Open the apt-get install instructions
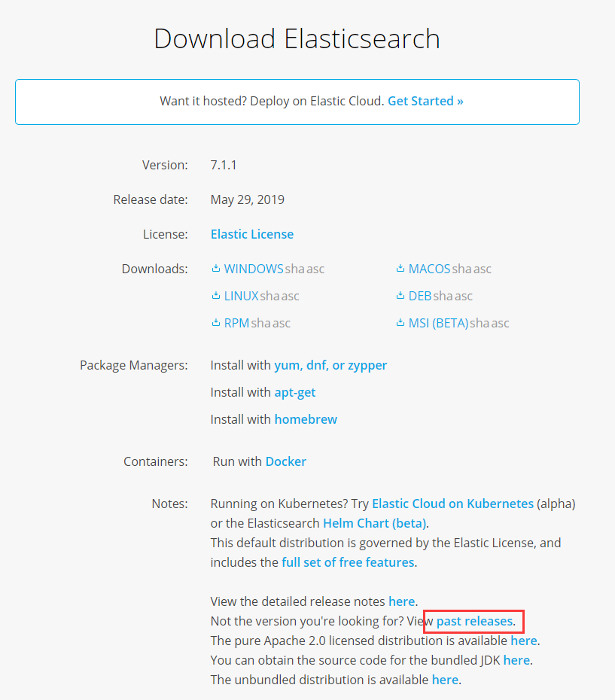 coord(295,393)
